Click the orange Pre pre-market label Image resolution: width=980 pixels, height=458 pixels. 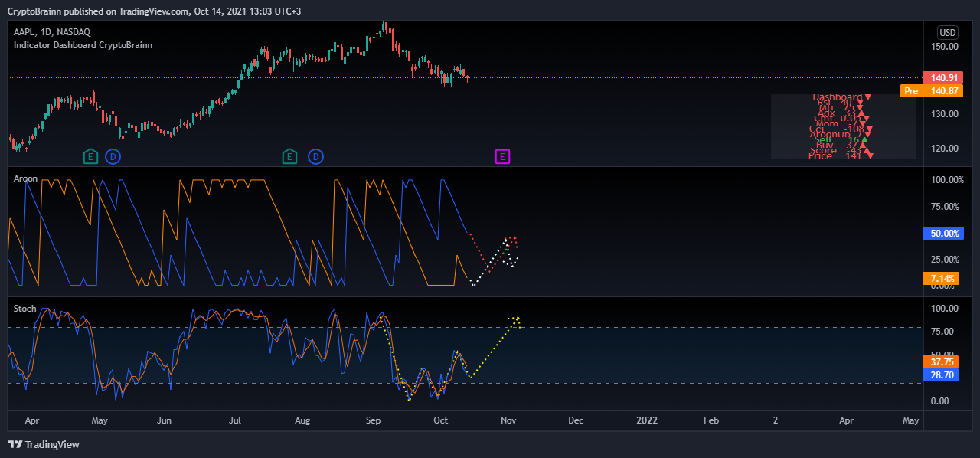pyautogui.click(x=910, y=90)
